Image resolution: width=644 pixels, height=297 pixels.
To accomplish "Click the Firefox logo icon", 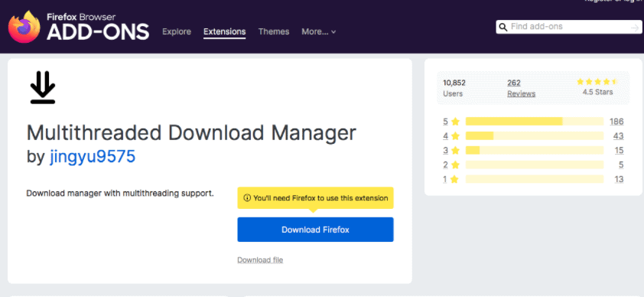I will coord(24,27).
